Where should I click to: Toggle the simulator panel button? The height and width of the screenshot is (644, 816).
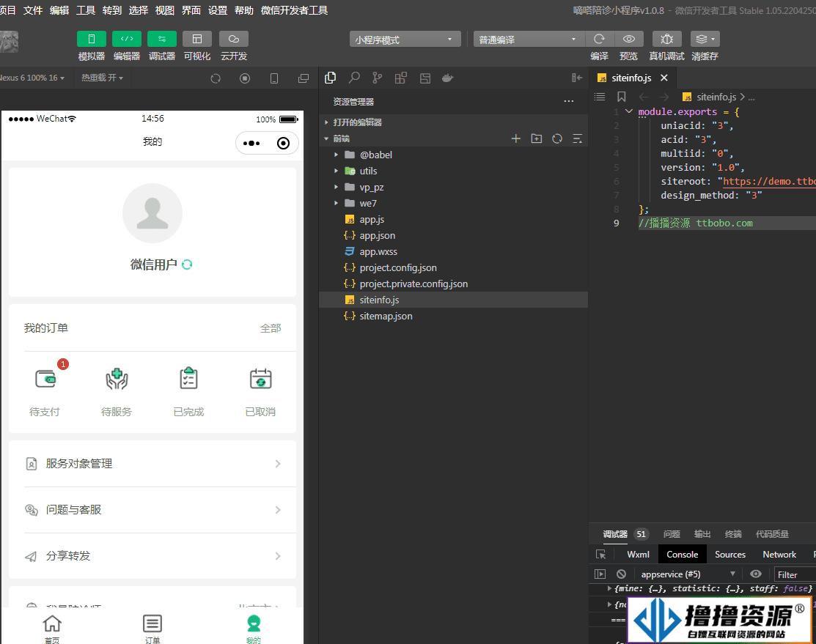coord(92,39)
